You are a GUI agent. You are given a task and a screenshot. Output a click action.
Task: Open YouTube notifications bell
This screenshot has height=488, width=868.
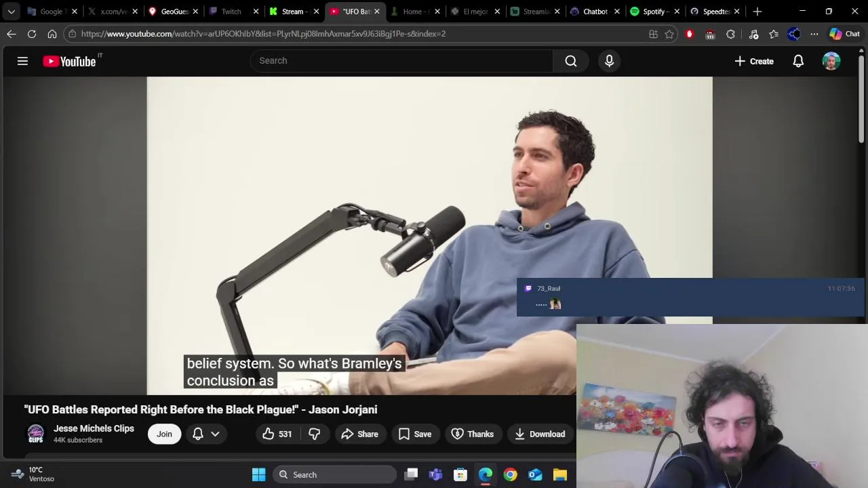798,61
